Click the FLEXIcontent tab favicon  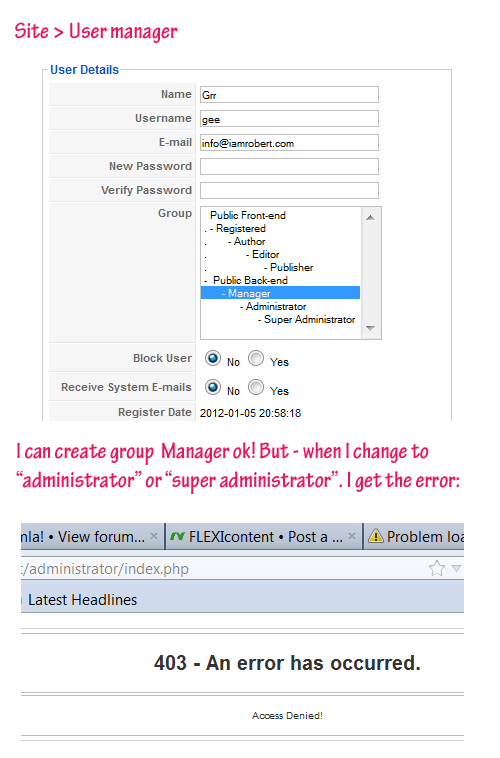pos(177,537)
